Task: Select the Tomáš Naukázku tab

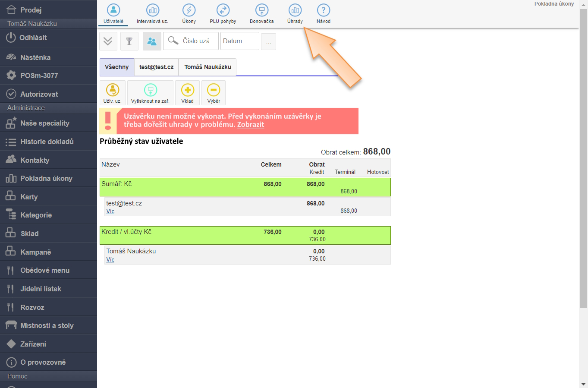Action: 208,67
